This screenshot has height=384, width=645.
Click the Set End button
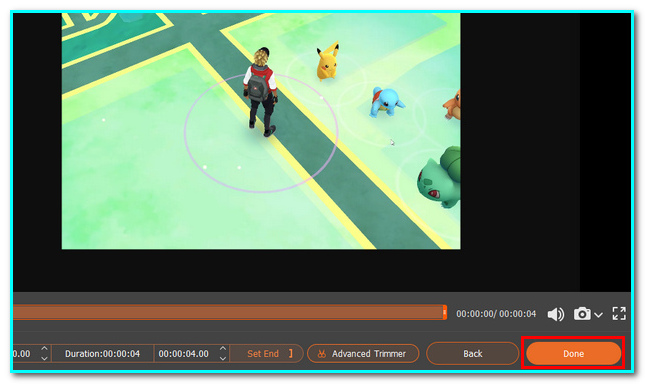pyautogui.click(x=266, y=354)
